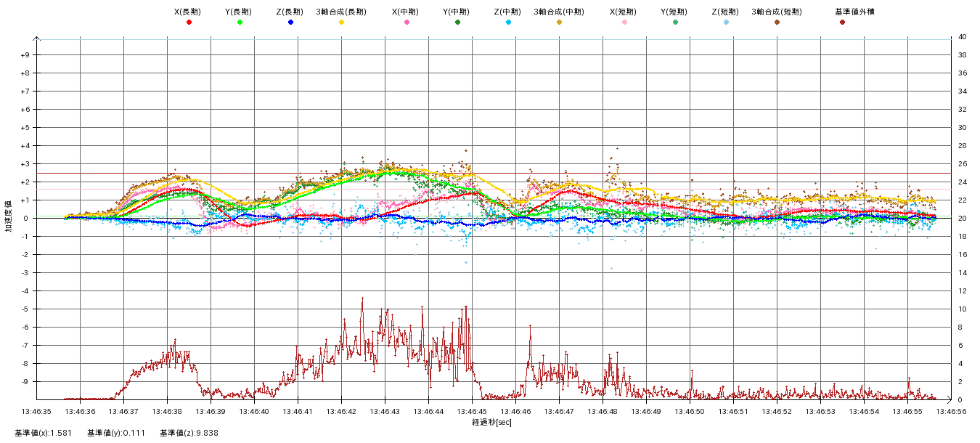Click the yellow 3軸合成(長期) legend marker
980x443 pixels.
[341, 23]
